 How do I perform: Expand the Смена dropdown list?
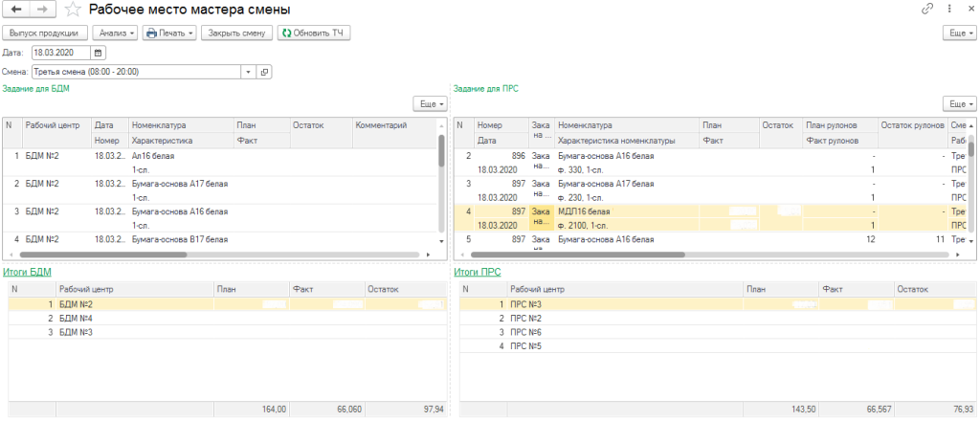[x=249, y=72]
